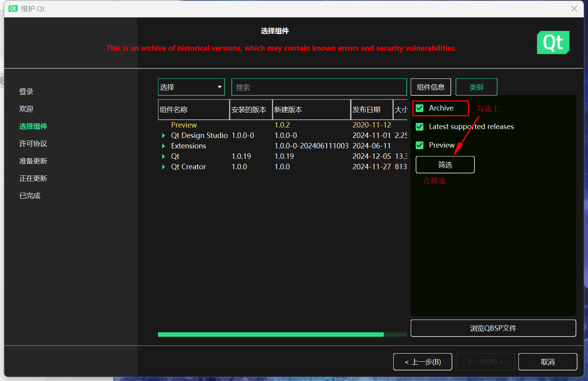Click the 筛选 filter button
Screen dimensions: 588x381
coord(445,165)
